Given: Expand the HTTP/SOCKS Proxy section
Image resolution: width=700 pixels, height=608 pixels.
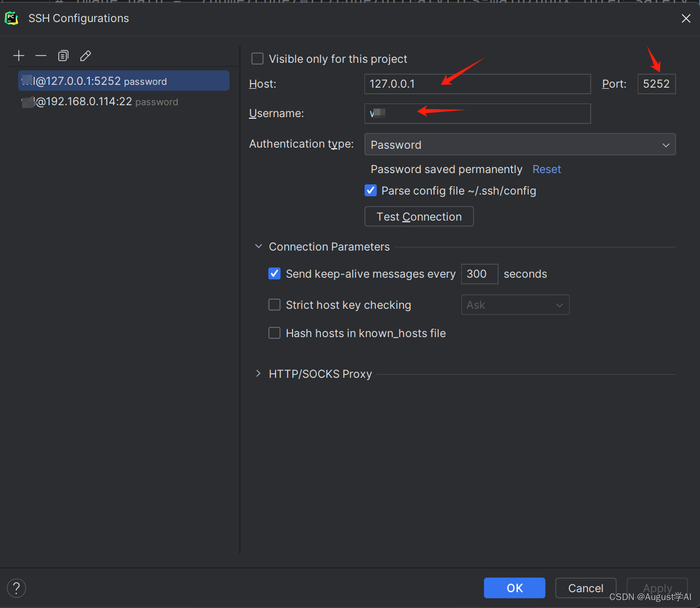Looking at the screenshot, I should click(259, 373).
